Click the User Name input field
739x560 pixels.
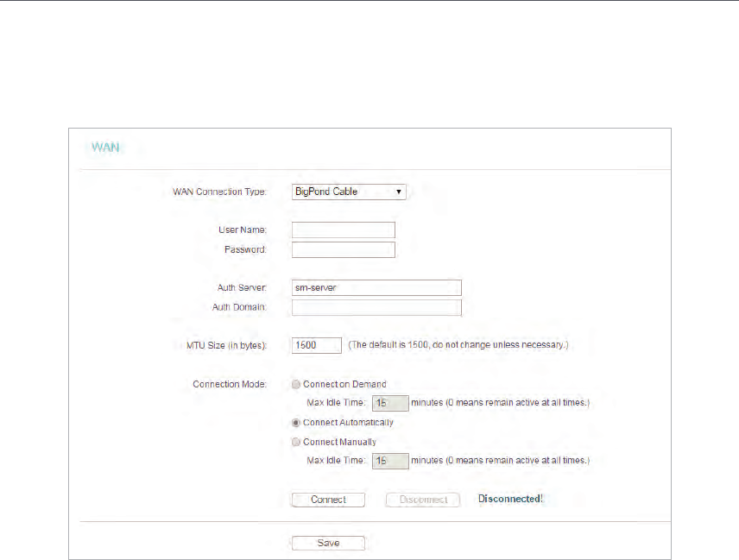343,230
